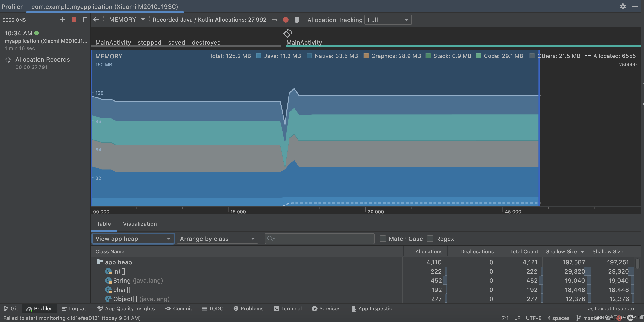Click the red record allocations button
Screen dimensions: 644x322
286,20
